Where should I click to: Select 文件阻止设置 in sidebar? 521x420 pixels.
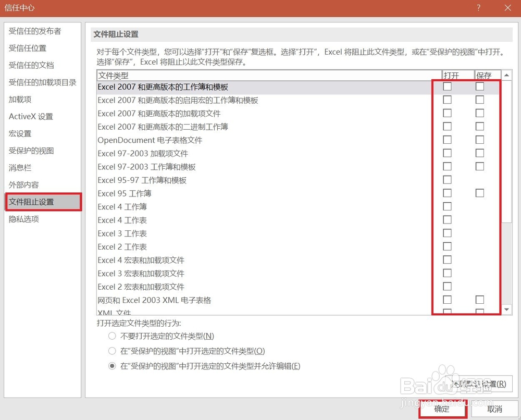coord(43,202)
